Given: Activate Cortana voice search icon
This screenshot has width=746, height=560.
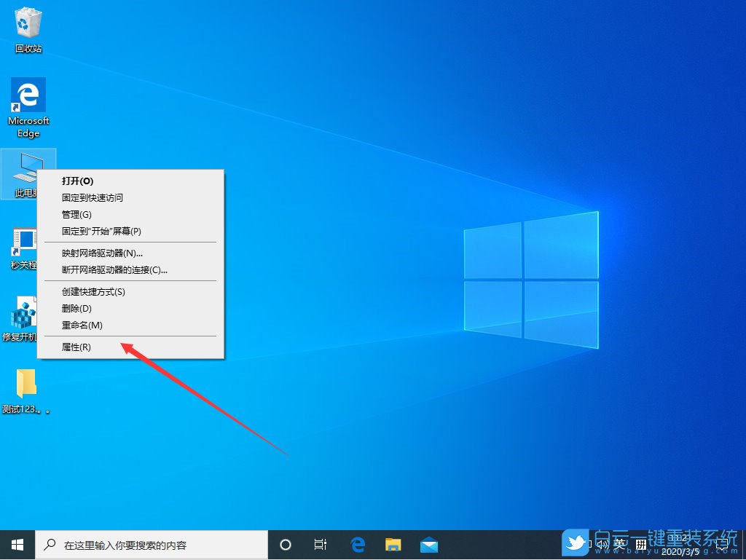Looking at the screenshot, I should coord(285,543).
